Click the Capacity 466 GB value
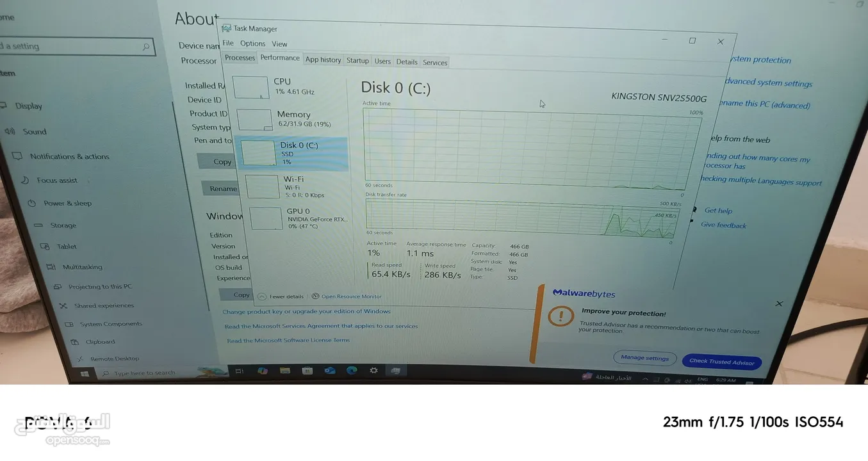The width and height of the screenshot is (868, 461). coord(519,247)
